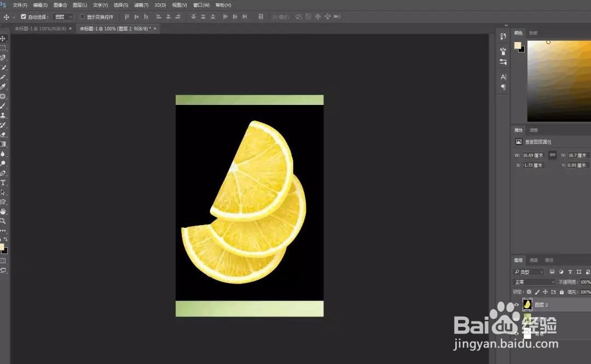
Task: Hide 图层 2 using its eye icon
Action: (x=517, y=305)
